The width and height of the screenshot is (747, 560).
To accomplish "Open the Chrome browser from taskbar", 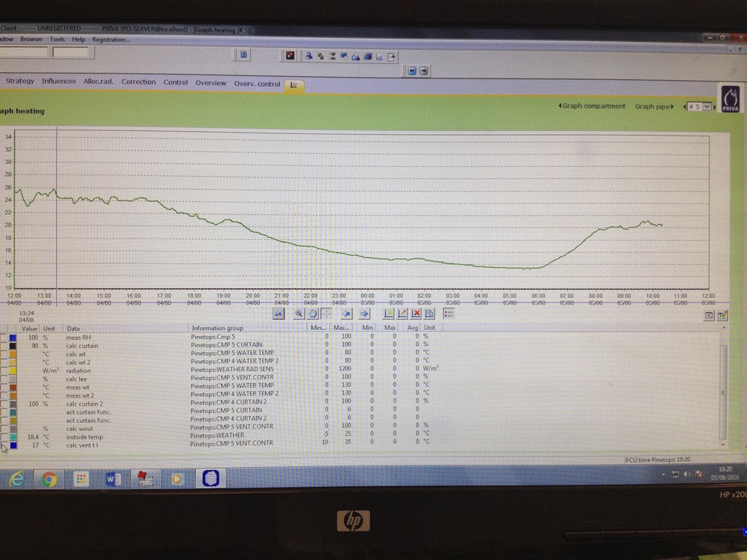I will 49,479.
